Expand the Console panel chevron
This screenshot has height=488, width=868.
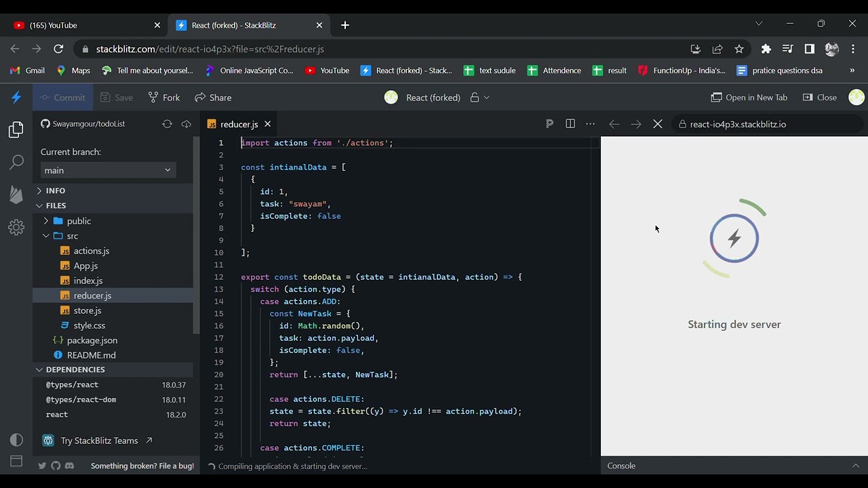(855, 466)
